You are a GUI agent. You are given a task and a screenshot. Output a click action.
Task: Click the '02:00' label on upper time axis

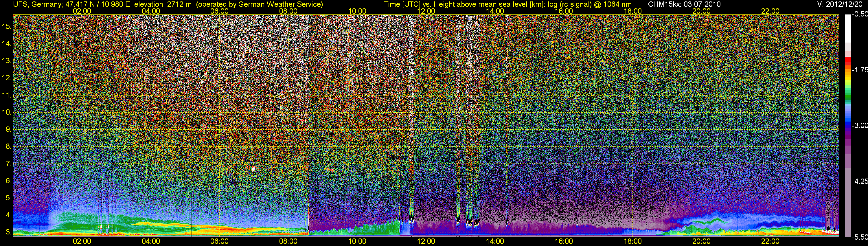[82, 11]
